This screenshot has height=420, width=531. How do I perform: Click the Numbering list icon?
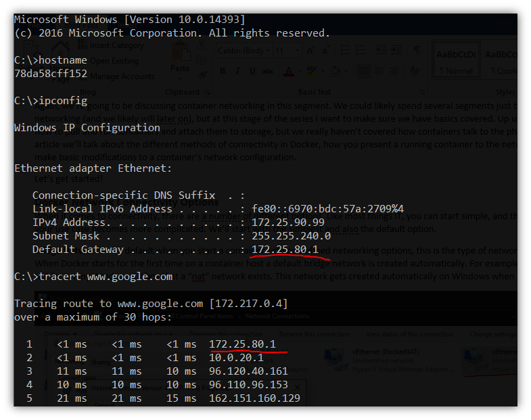(x=361, y=50)
